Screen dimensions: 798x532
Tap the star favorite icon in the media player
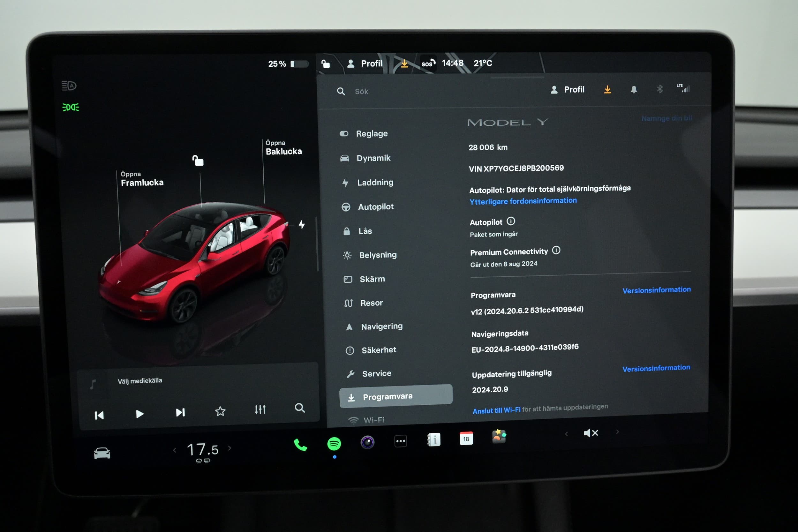click(220, 411)
